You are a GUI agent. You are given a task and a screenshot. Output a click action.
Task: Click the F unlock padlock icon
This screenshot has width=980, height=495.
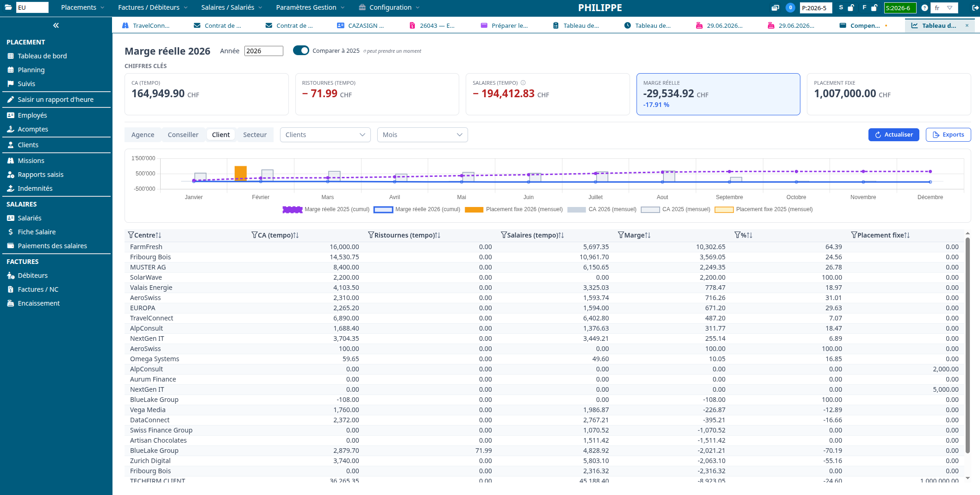point(874,7)
